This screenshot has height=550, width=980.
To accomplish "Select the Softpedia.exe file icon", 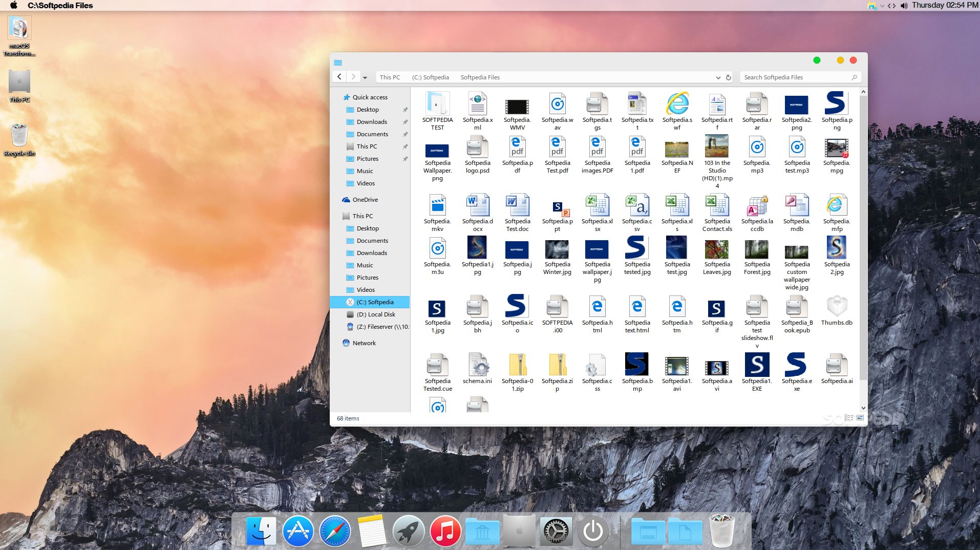I will [x=796, y=366].
